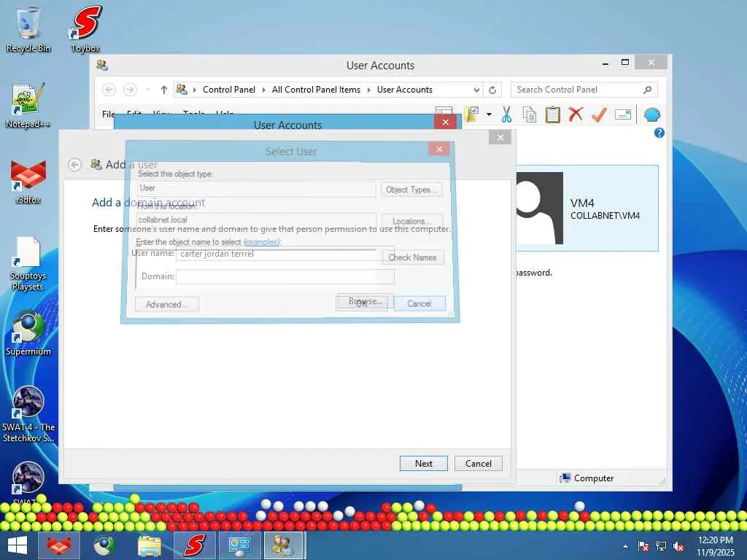This screenshot has height=560, width=747.
Task: Click Locations button in Select User
Action: coord(411,221)
